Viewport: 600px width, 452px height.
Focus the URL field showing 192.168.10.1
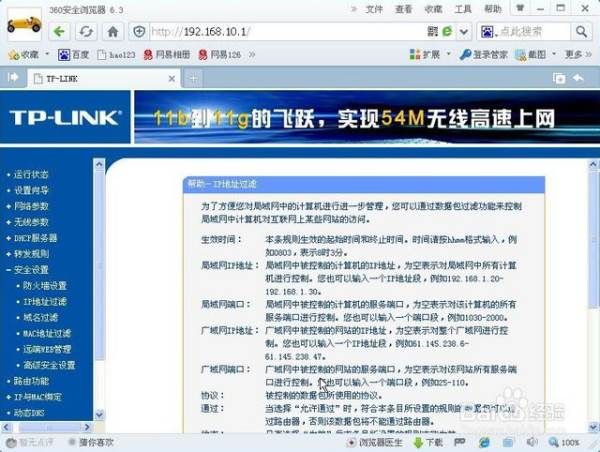click(287, 32)
